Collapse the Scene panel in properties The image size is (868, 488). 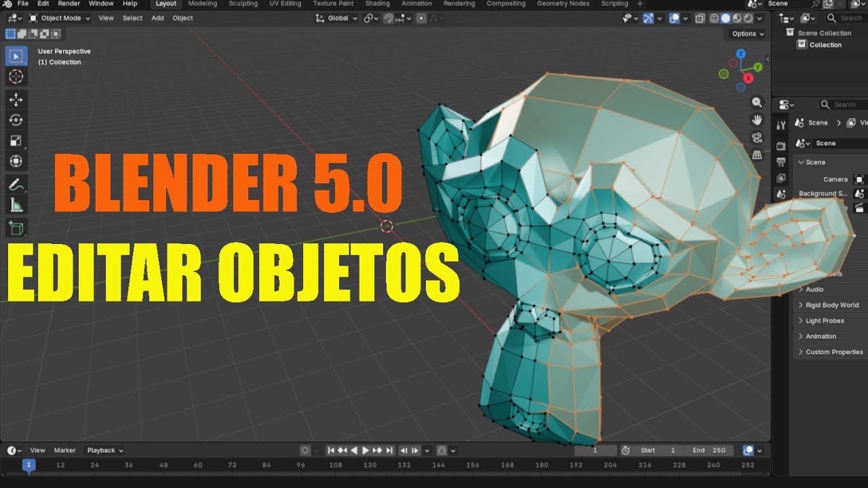click(x=815, y=162)
